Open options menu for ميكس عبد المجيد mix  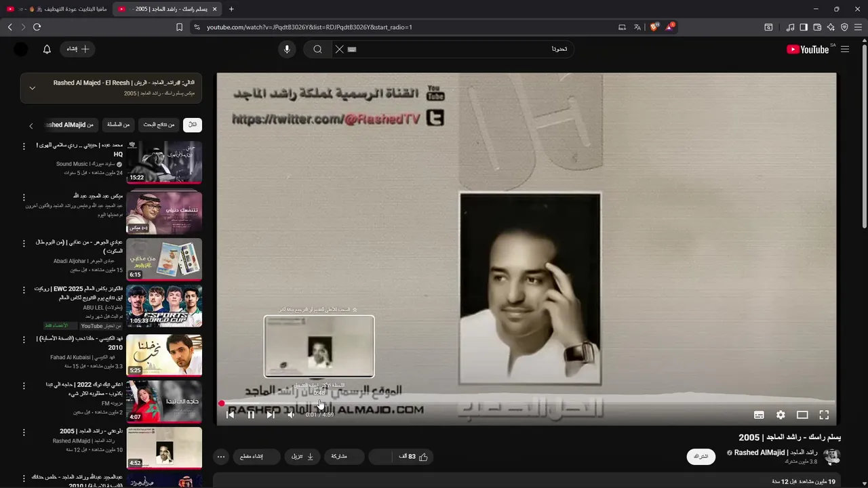click(24, 197)
